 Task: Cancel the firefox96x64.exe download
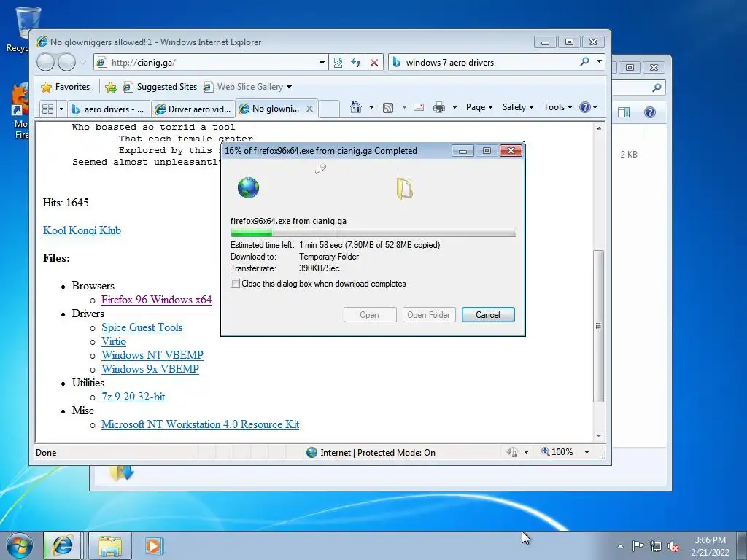point(488,315)
